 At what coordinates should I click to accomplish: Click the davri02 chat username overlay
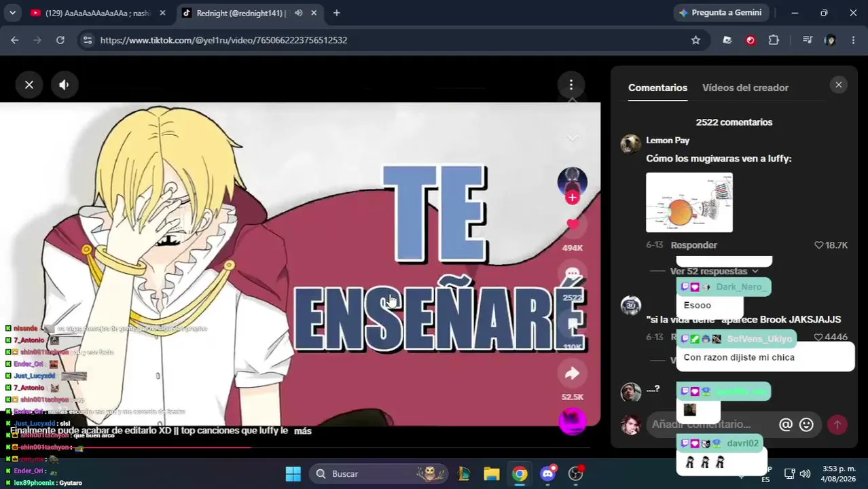[x=742, y=443]
